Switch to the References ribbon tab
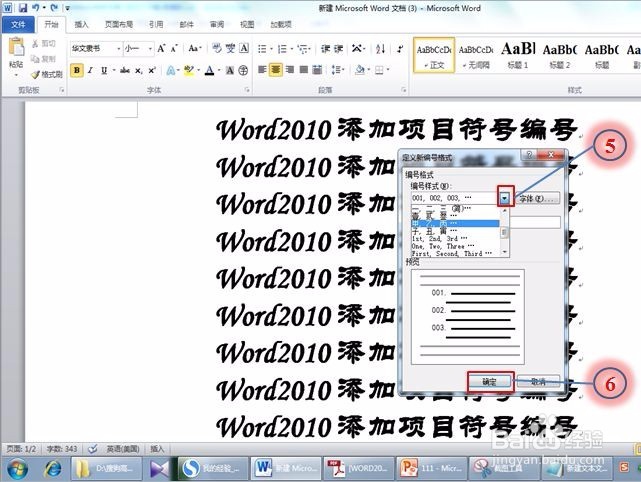 point(156,25)
